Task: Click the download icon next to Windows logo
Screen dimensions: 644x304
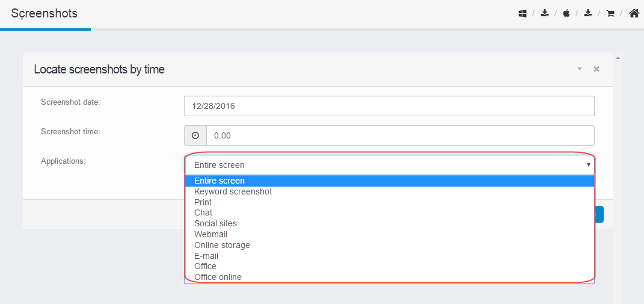Action: pyautogui.click(x=545, y=14)
